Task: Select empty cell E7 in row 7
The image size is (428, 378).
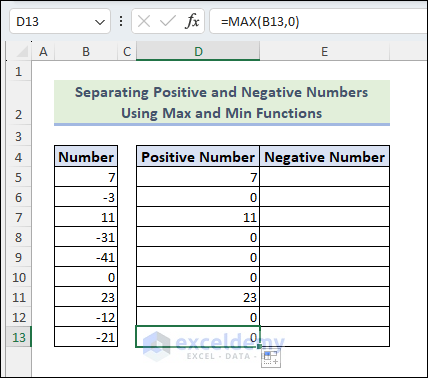Action: [324, 217]
